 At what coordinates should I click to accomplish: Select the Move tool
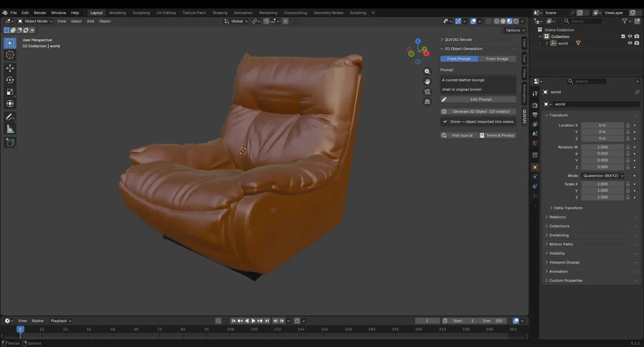pyautogui.click(x=10, y=68)
